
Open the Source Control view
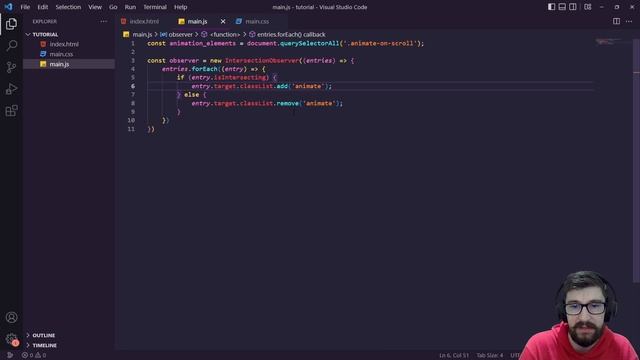point(11,67)
